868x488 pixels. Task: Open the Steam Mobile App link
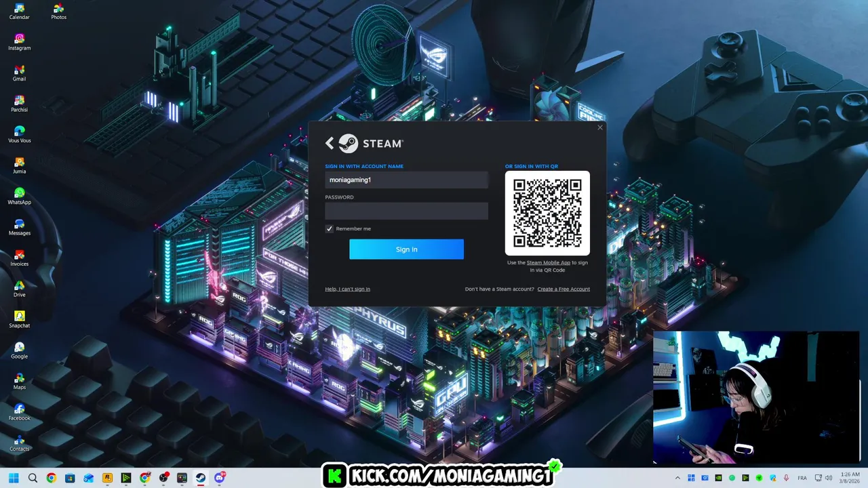pos(549,262)
